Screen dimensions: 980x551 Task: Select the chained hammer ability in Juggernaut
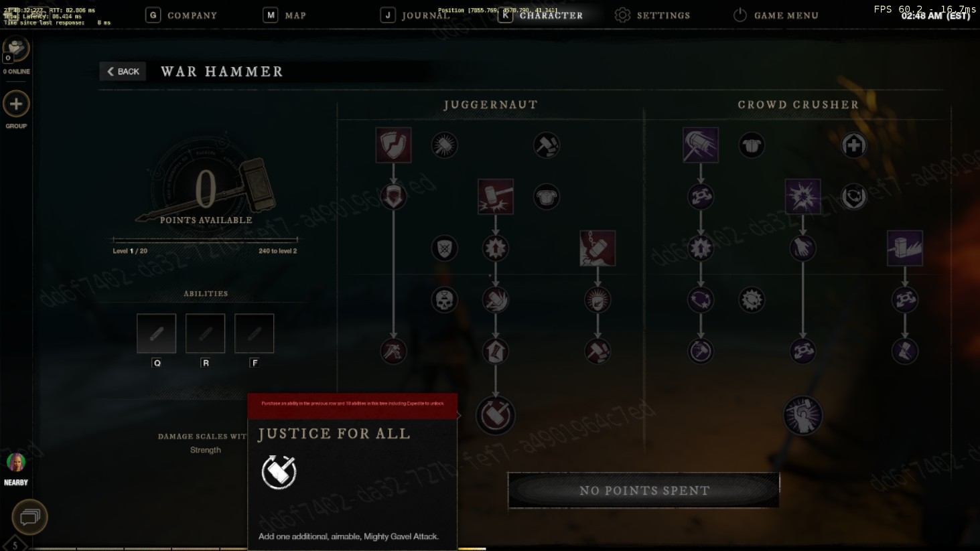point(598,248)
